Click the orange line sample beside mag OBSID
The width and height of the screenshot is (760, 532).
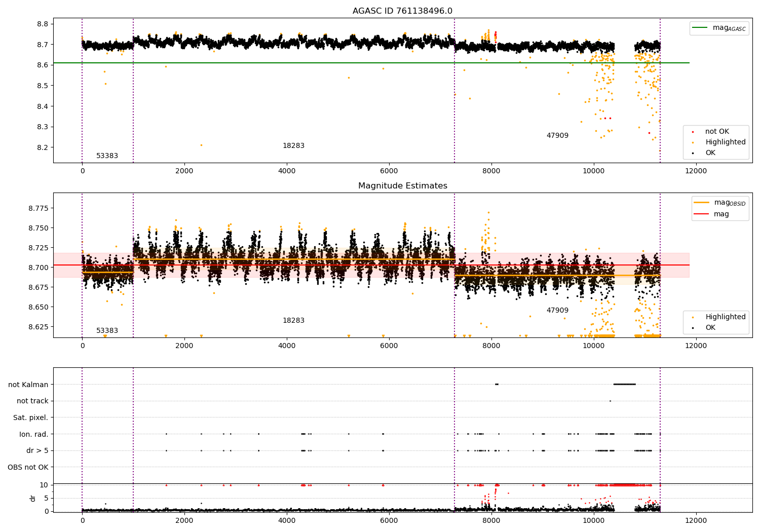(702, 202)
